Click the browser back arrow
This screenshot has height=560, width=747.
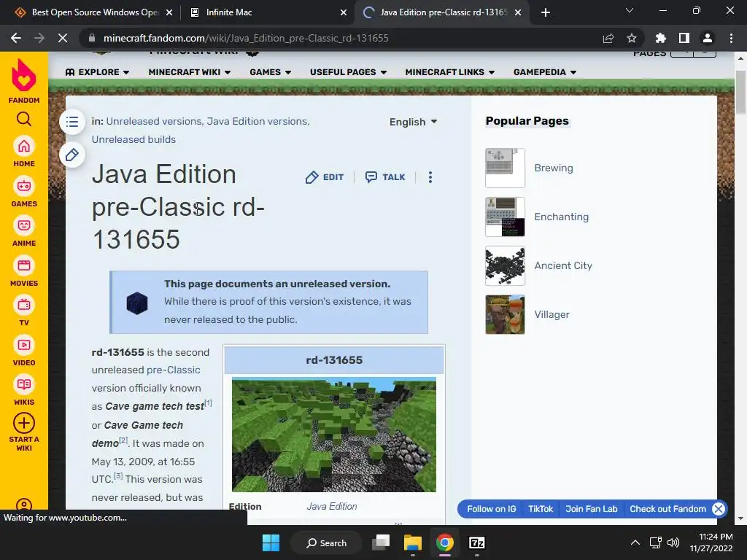pyautogui.click(x=16, y=38)
